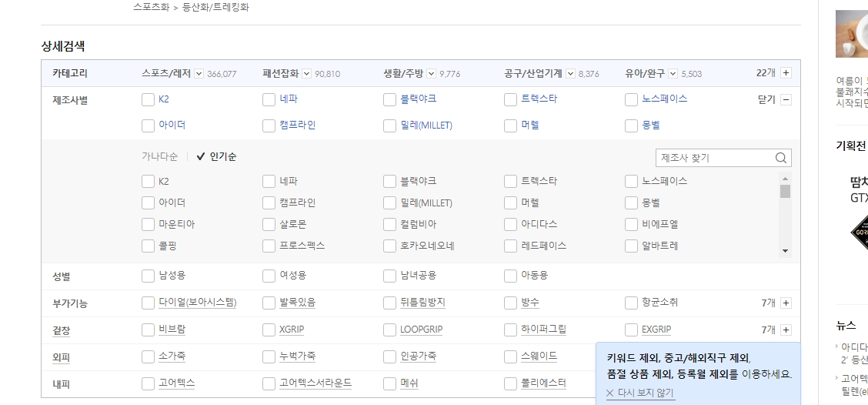Open the 패션잡화 category dropdown
868x405 pixels.
pyautogui.click(x=307, y=73)
